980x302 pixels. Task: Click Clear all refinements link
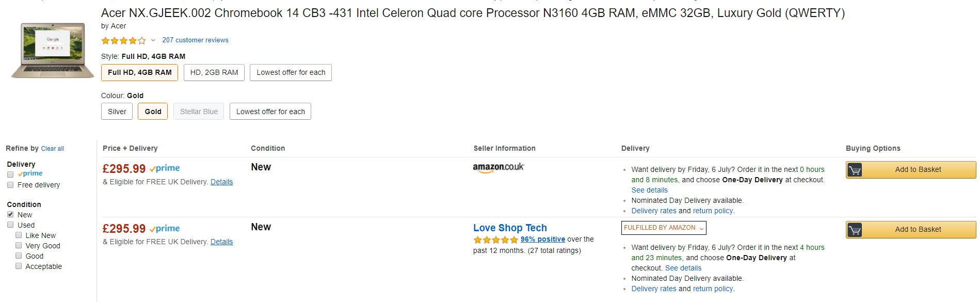click(53, 149)
